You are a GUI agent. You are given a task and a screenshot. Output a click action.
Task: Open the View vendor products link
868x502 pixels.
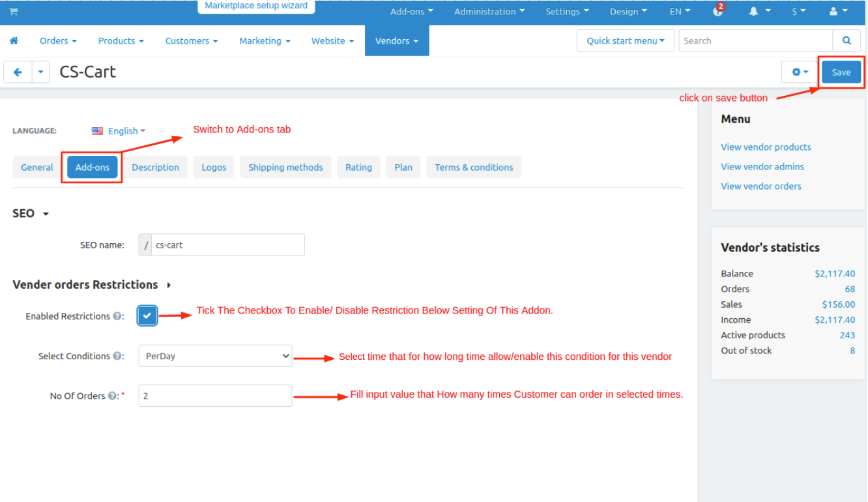(766, 147)
